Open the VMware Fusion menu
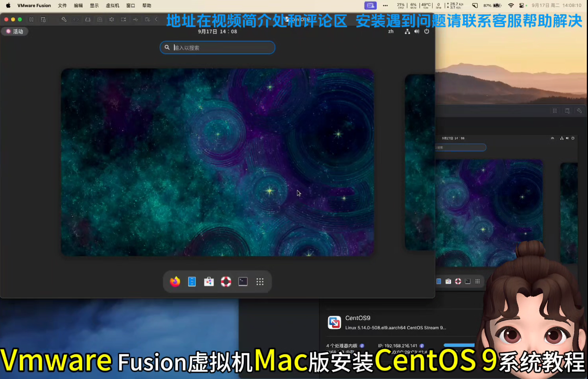This screenshot has width=588, height=379. pyautogui.click(x=34, y=5)
